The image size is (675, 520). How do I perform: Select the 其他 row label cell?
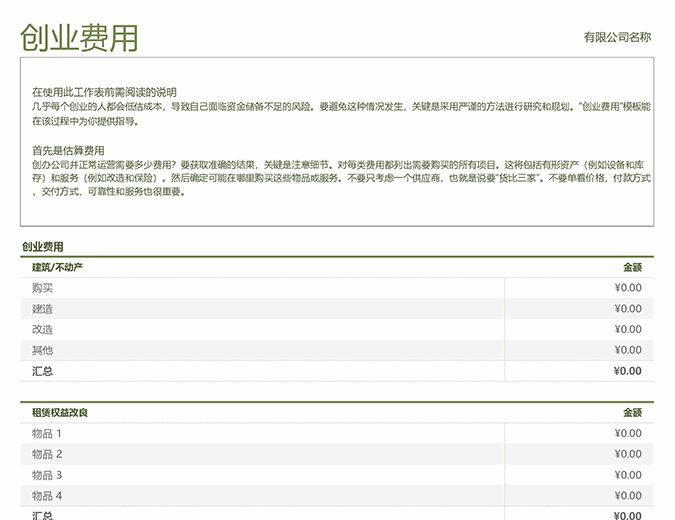[43, 350]
